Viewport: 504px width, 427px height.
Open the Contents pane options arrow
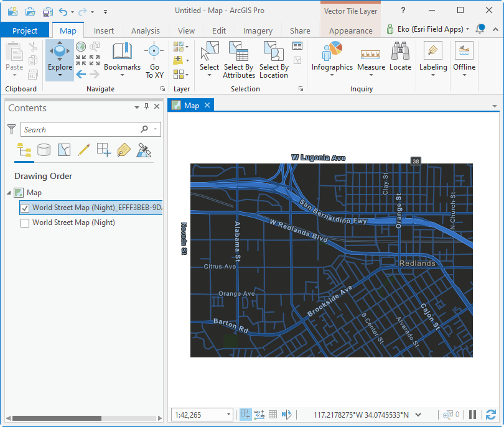pos(137,108)
